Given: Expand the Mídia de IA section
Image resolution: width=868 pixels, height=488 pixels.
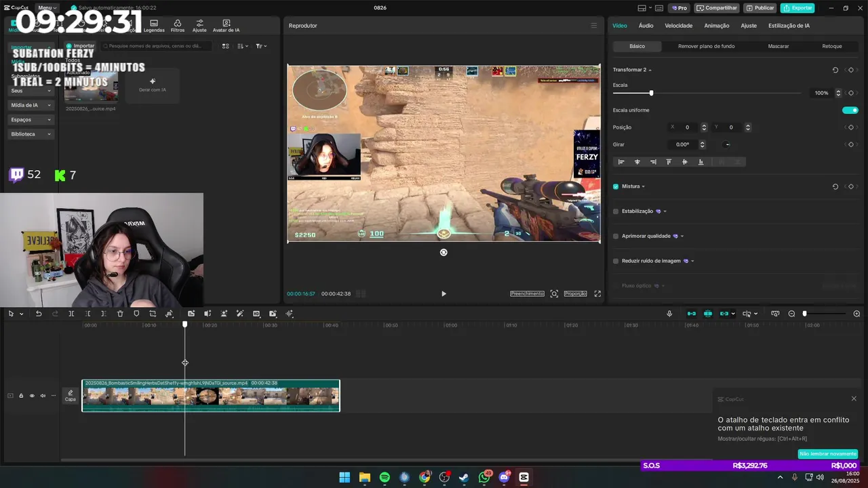Looking at the screenshot, I should (x=31, y=105).
